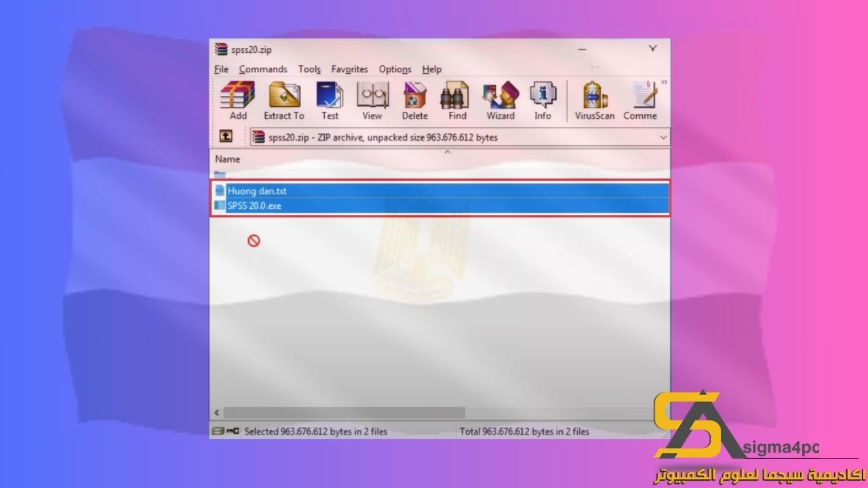Click the WinRAR icon in title bar
The width and height of the screenshot is (868, 488).
point(220,49)
